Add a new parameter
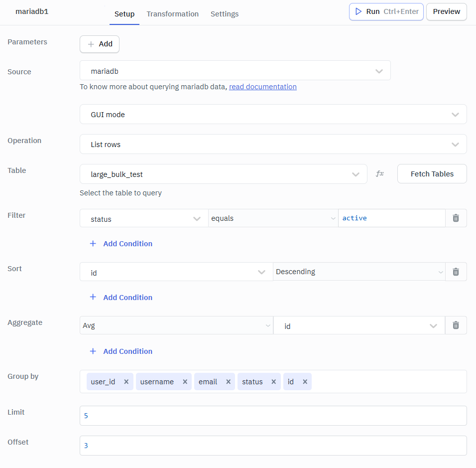The image size is (476, 468). point(100,44)
